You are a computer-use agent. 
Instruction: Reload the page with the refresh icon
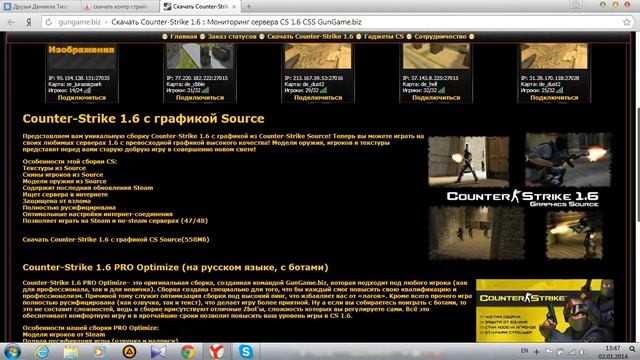click(x=49, y=22)
